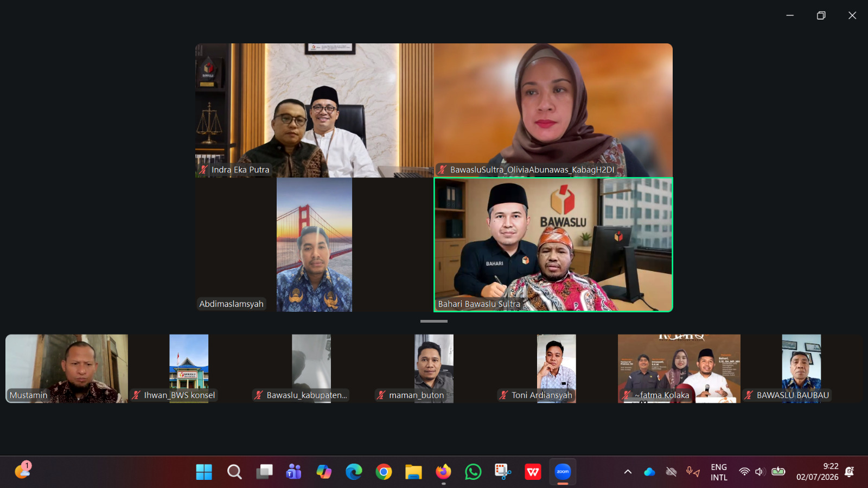Open File Explorer from the taskbar
This screenshot has width=868, height=488.
pos(413,472)
